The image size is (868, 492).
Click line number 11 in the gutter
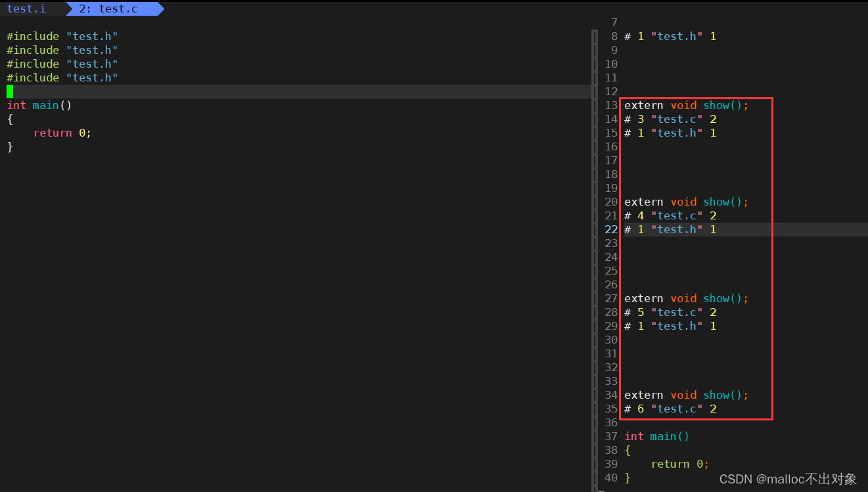click(611, 78)
